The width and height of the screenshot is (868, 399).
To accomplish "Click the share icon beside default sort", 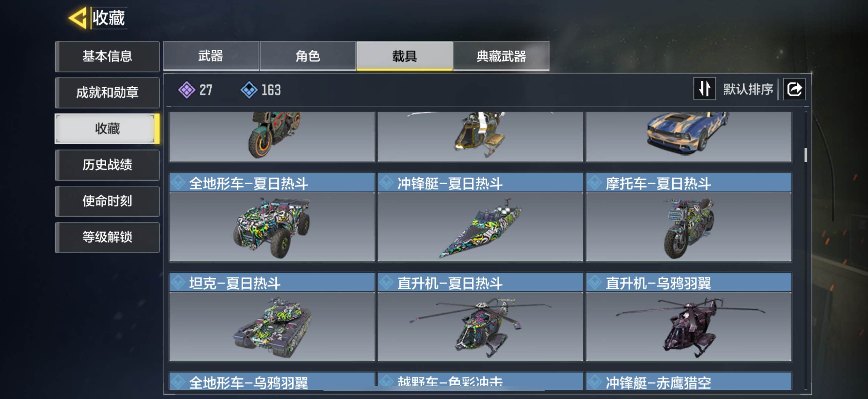I will point(794,89).
